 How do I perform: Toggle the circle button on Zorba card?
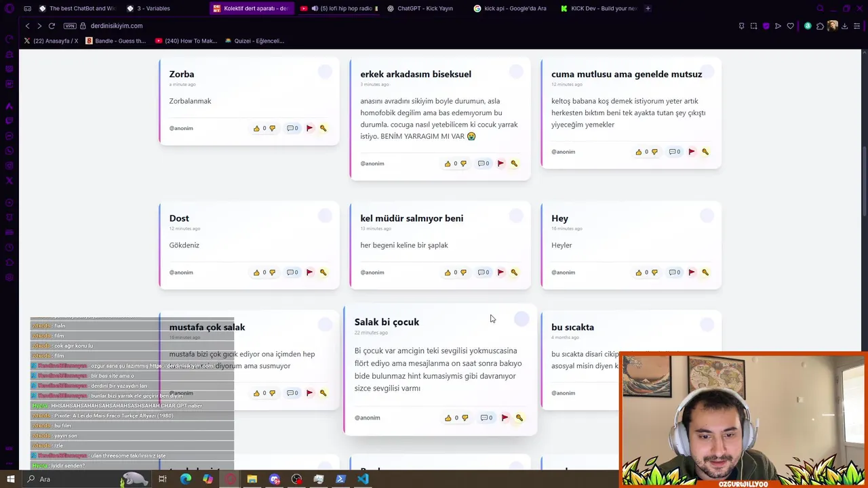(x=325, y=72)
